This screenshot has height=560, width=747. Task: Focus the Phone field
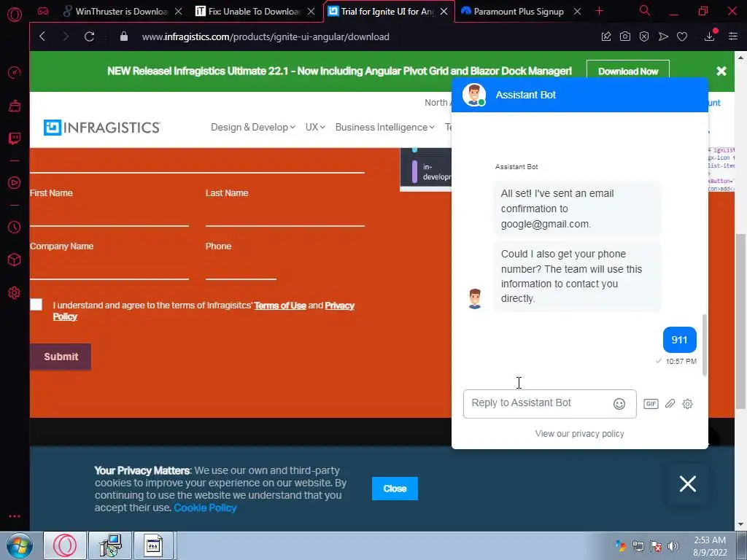tap(241, 268)
